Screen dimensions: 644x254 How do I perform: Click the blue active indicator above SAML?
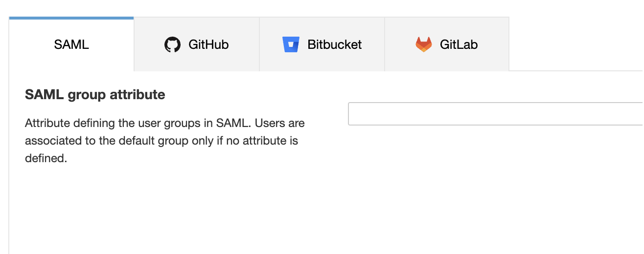71,18
